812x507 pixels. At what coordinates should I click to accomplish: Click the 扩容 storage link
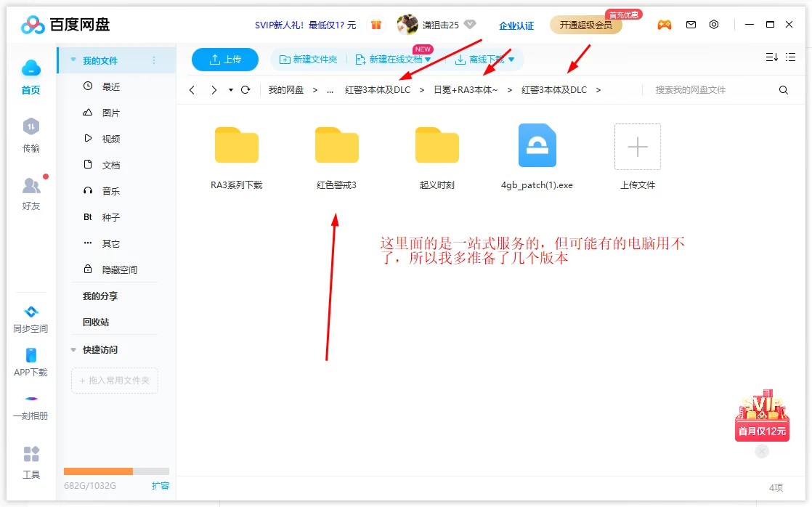click(x=161, y=486)
